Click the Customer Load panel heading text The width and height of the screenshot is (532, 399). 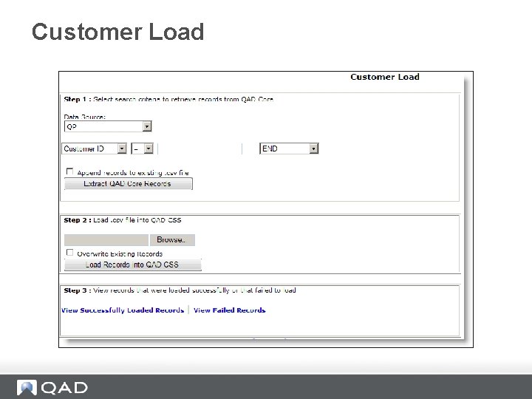pyautogui.click(x=385, y=77)
